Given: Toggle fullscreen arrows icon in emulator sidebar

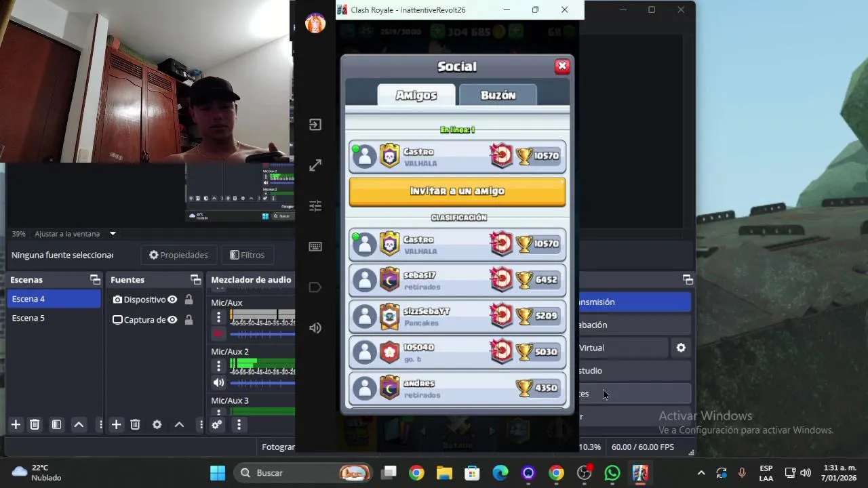Looking at the screenshot, I should (315, 165).
